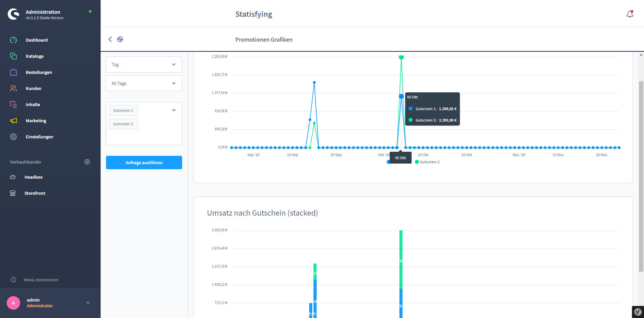Click the admin avatar circle
Viewport: 644px width, 318px height.
[x=13, y=303]
